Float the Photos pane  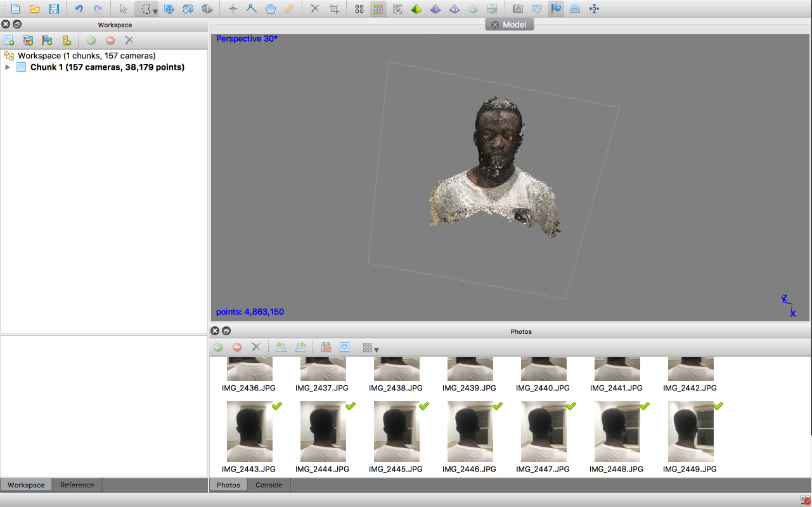coord(226,331)
